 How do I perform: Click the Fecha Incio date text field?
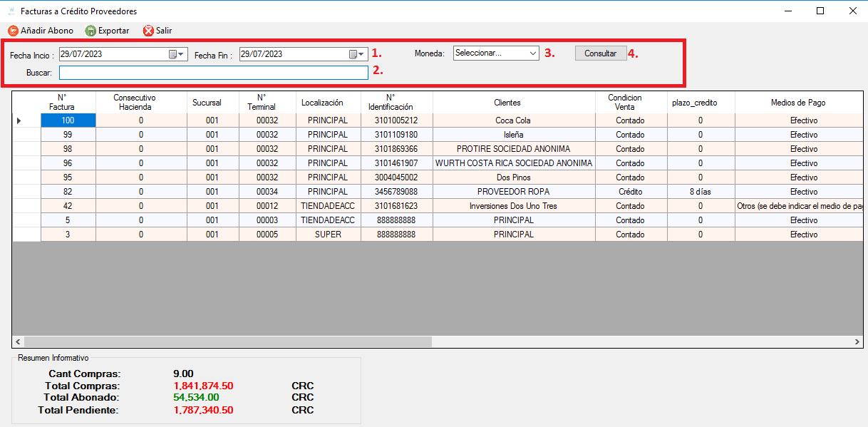(113, 53)
